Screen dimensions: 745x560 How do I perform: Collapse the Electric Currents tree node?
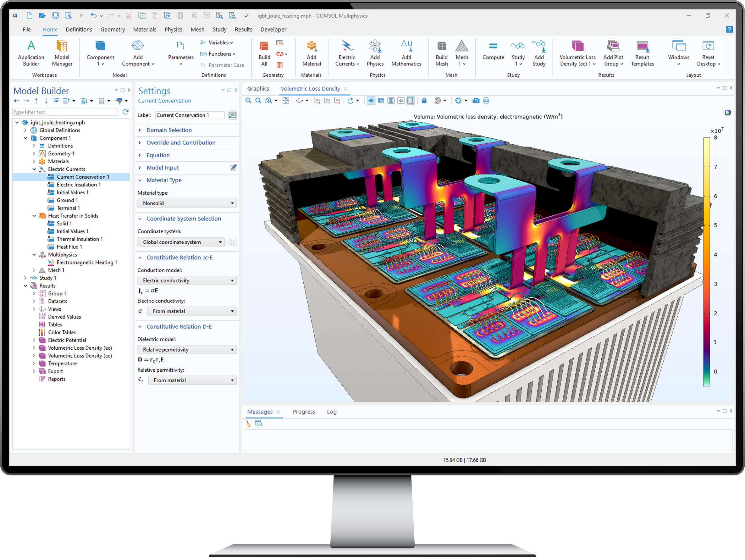tap(34, 169)
